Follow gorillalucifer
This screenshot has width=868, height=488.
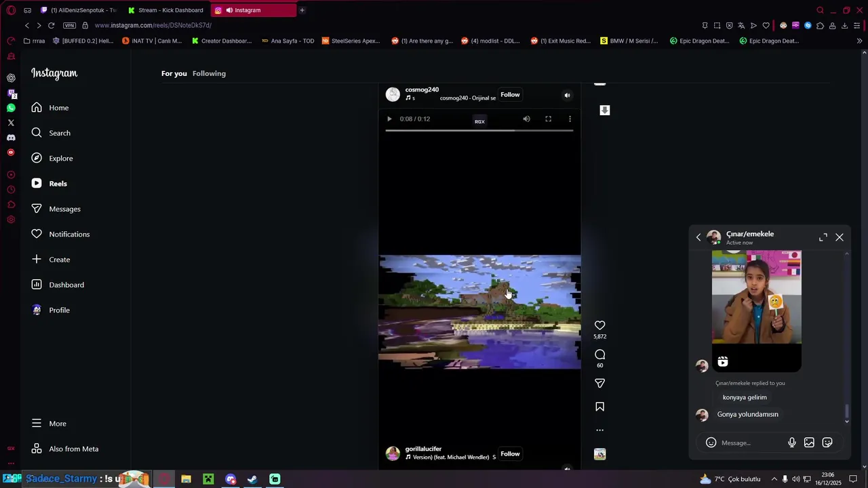pyautogui.click(x=510, y=454)
